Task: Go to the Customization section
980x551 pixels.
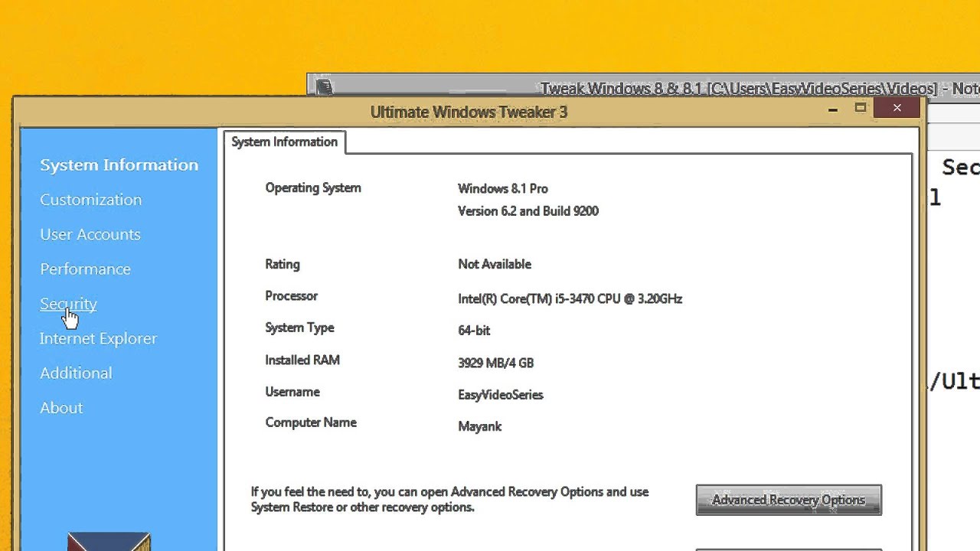Action: point(90,200)
